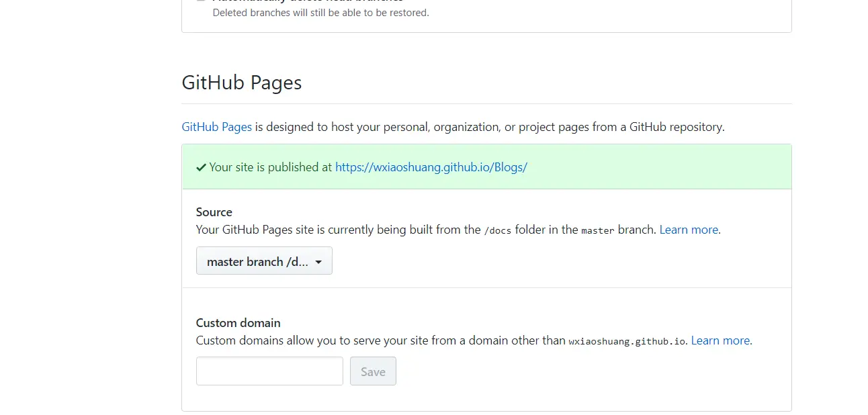This screenshot has width=868, height=415.
Task: Click Learn more link in Source section
Action: [689, 230]
